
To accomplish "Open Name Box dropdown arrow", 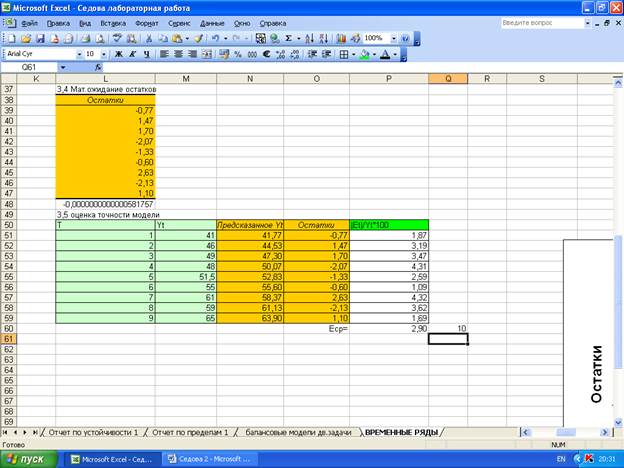I will (x=63, y=67).
